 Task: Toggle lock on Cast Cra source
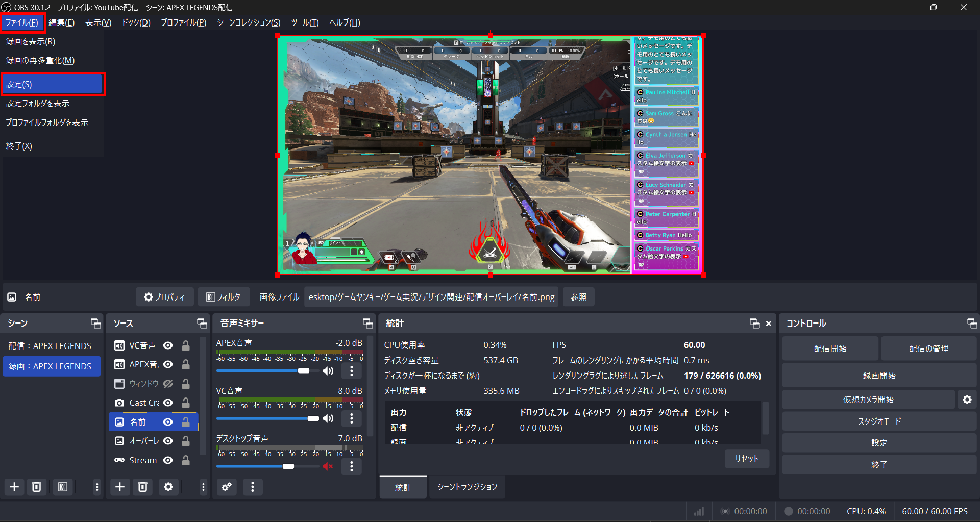[x=186, y=403]
